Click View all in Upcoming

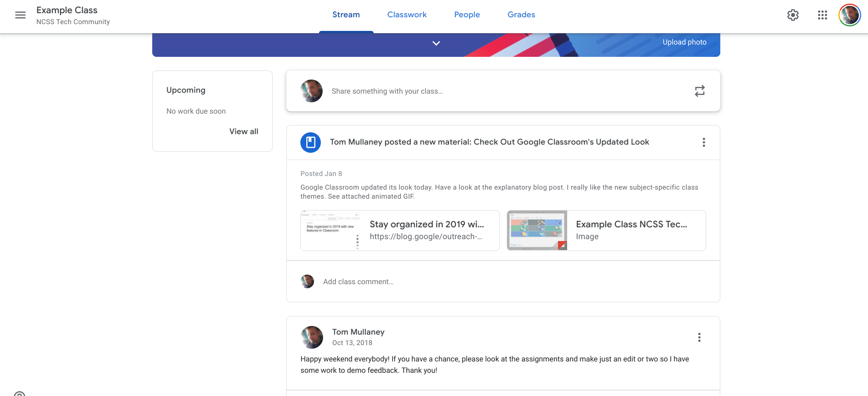(244, 131)
